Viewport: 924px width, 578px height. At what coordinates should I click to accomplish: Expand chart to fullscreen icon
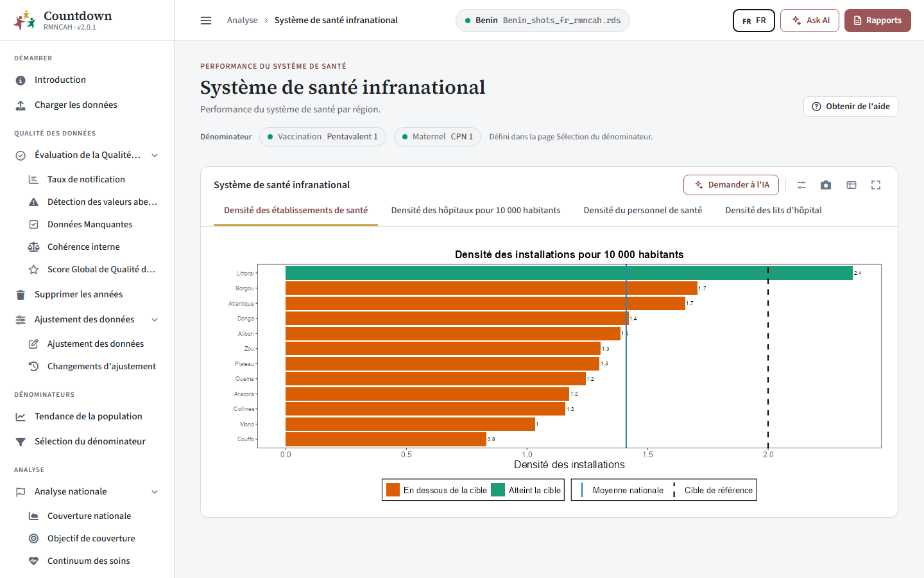876,185
